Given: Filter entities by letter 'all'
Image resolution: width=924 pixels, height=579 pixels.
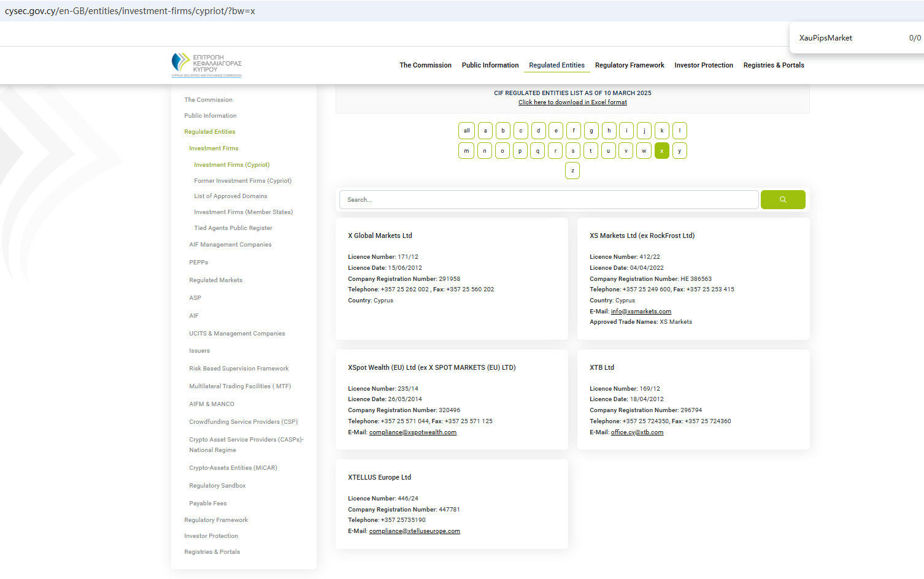Looking at the screenshot, I should [466, 131].
